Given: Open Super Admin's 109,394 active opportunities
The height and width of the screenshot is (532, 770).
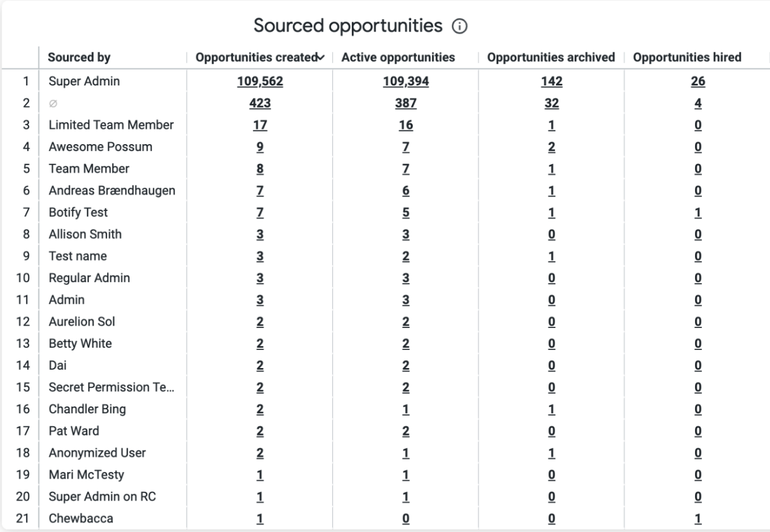Looking at the screenshot, I should pyautogui.click(x=405, y=81).
